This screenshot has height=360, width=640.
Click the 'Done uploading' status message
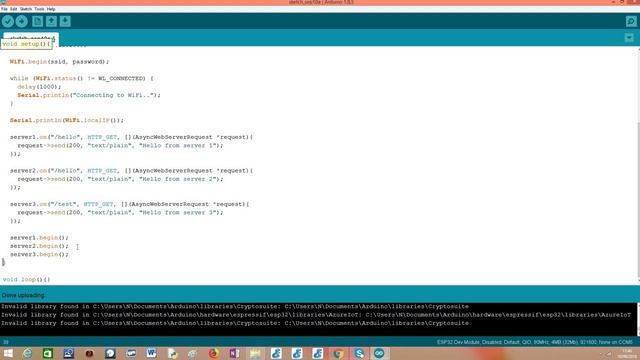[x=23, y=295]
